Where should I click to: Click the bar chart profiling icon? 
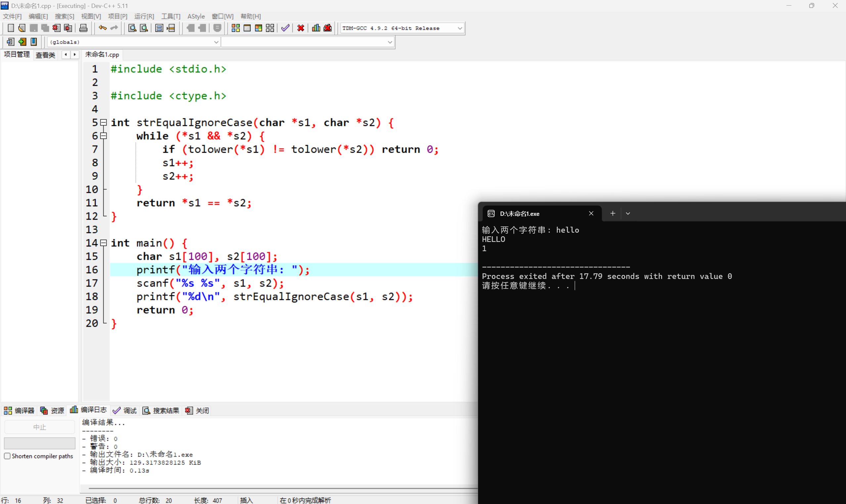coord(316,28)
